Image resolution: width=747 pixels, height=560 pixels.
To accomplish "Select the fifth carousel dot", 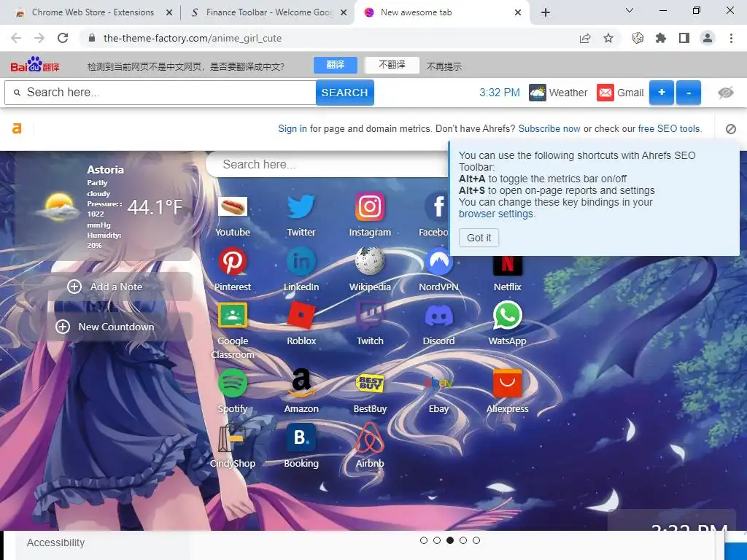I will coord(476,540).
